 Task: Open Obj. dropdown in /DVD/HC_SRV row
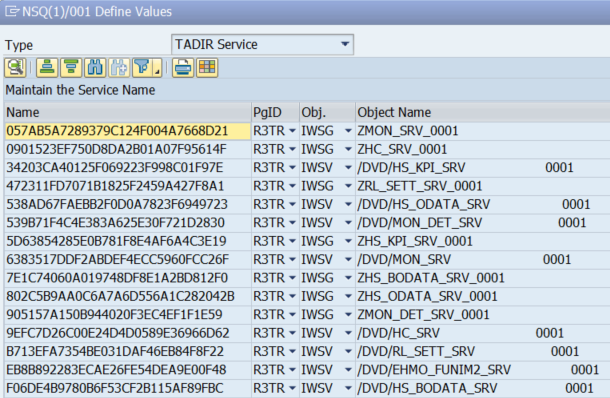pos(348,333)
